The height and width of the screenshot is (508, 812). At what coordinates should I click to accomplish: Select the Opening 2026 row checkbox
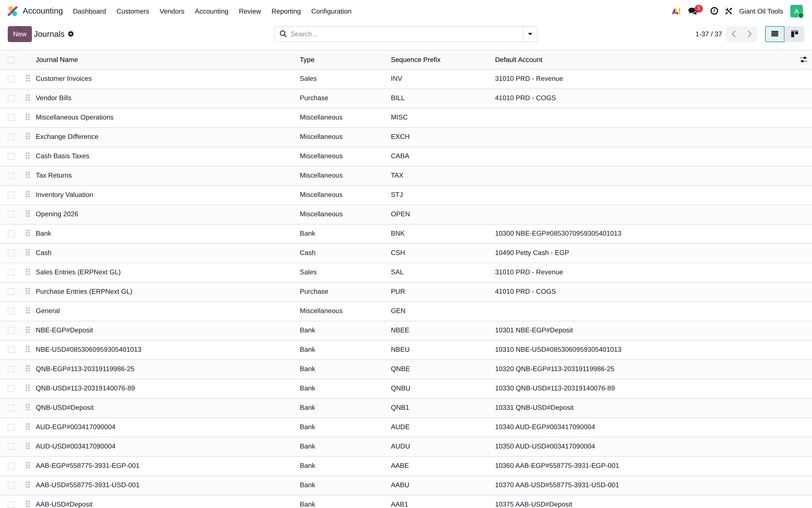pos(11,214)
